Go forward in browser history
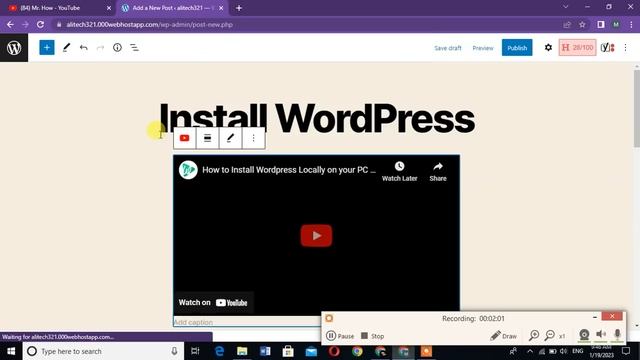The width and height of the screenshot is (640, 360). coord(25,24)
